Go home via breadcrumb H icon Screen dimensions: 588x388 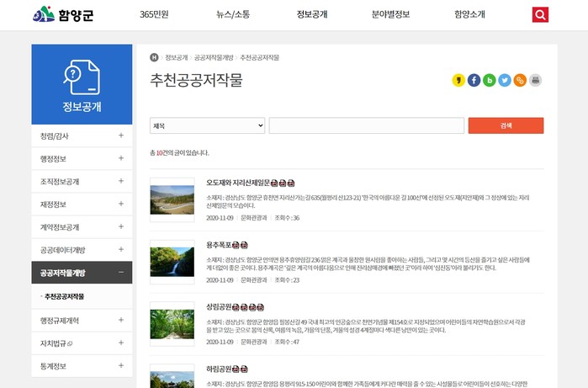coord(154,57)
